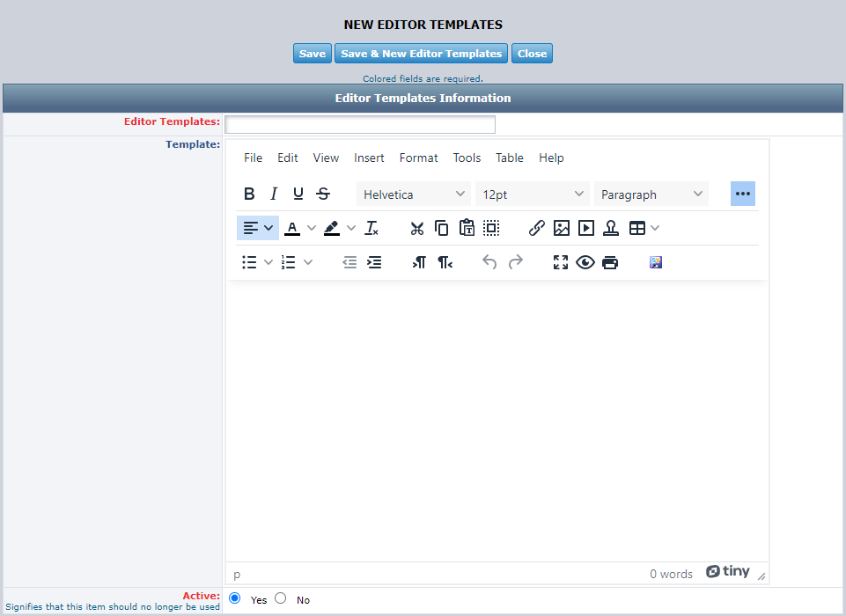
Task: Open the Paragraph block format dropdown
Action: (651, 194)
